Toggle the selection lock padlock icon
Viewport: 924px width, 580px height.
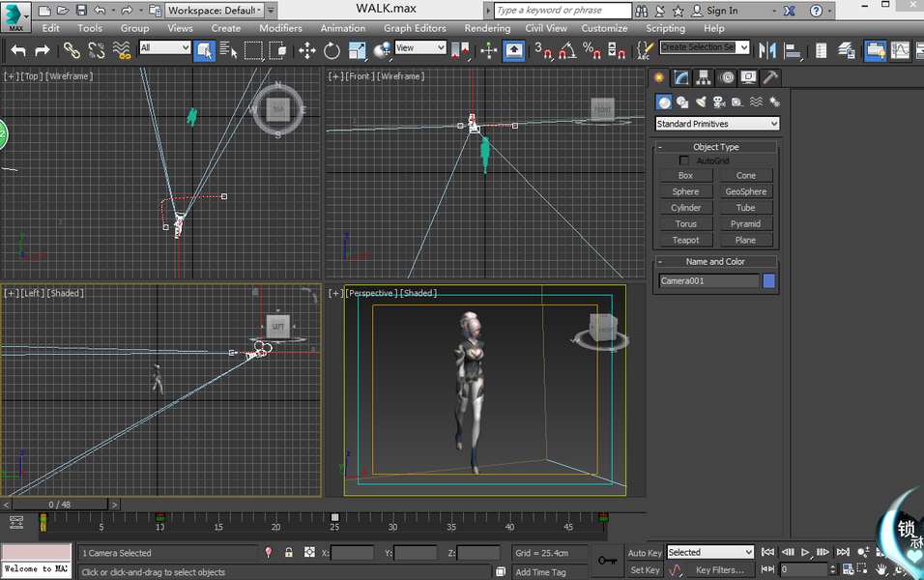coord(289,553)
